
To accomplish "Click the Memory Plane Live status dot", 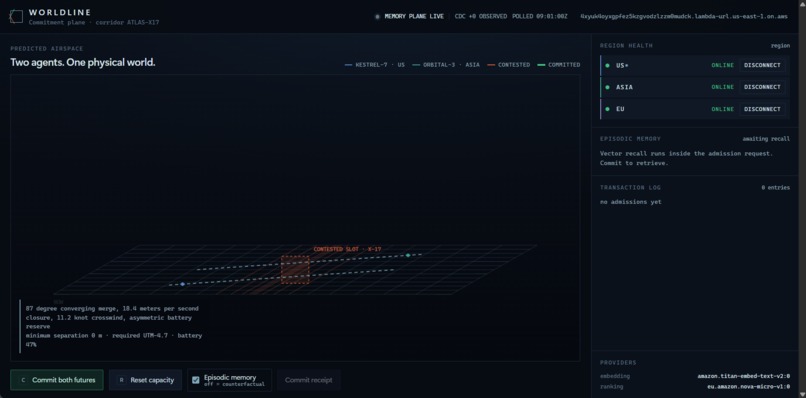I will click(377, 16).
